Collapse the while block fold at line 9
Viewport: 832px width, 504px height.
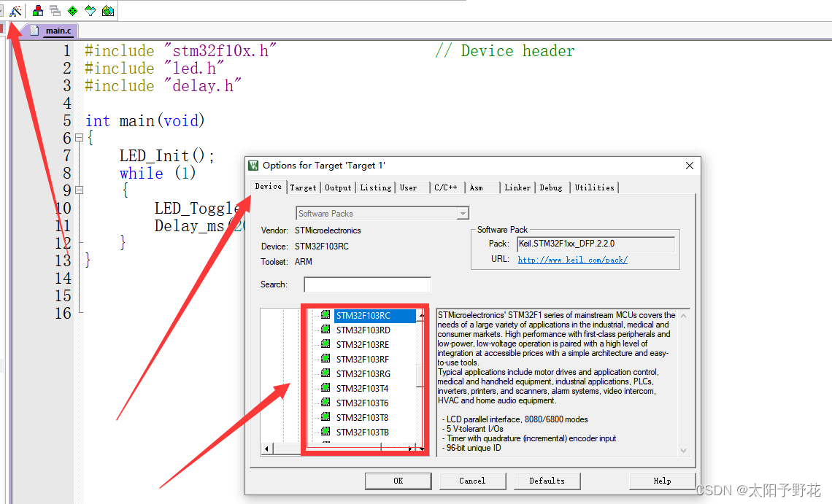(x=79, y=190)
